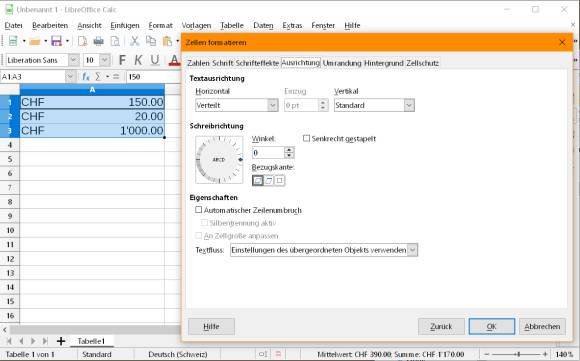This screenshot has width=580, height=361.
Task: Click the Font color A icon
Action: click(174, 60)
